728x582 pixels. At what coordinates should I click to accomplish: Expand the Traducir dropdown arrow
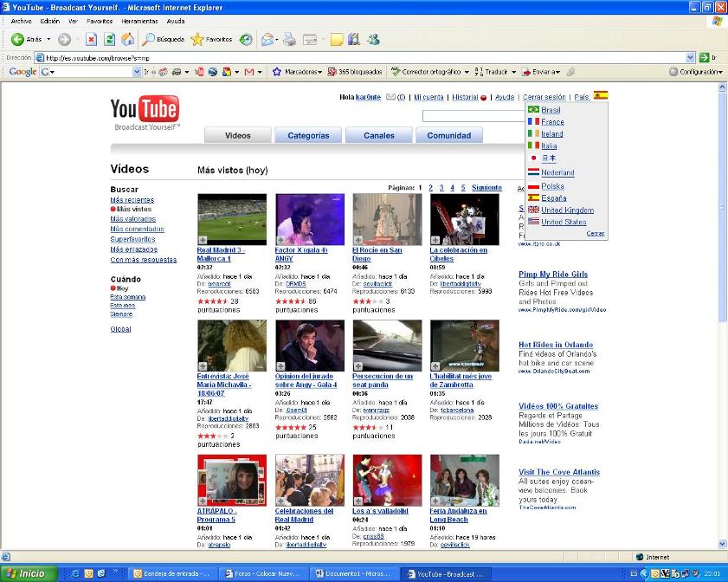(x=513, y=72)
